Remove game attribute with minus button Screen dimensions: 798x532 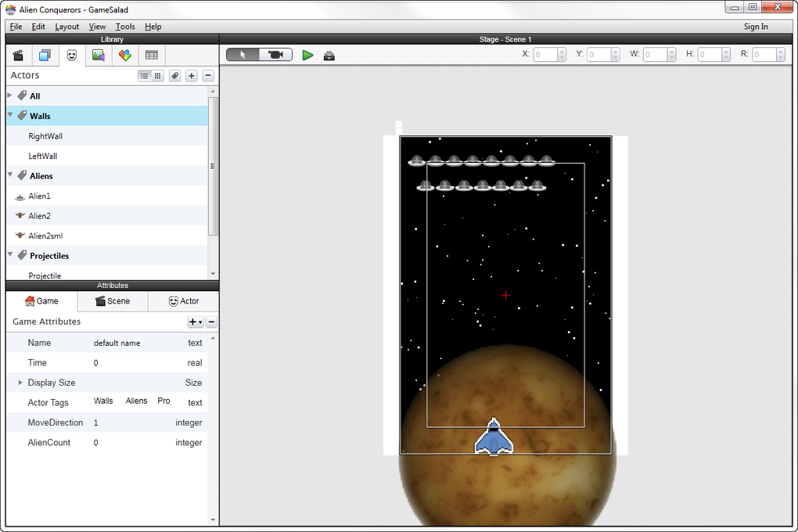[x=211, y=322]
